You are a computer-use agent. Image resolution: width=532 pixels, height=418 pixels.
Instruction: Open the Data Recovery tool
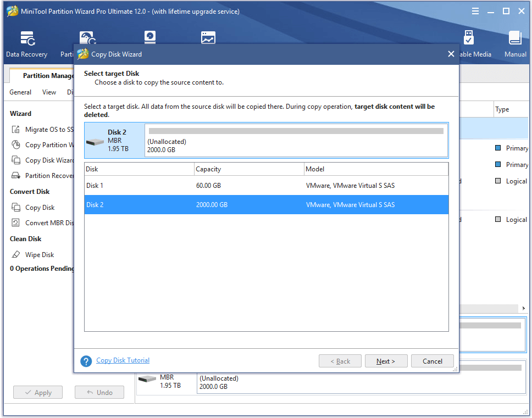point(27,44)
